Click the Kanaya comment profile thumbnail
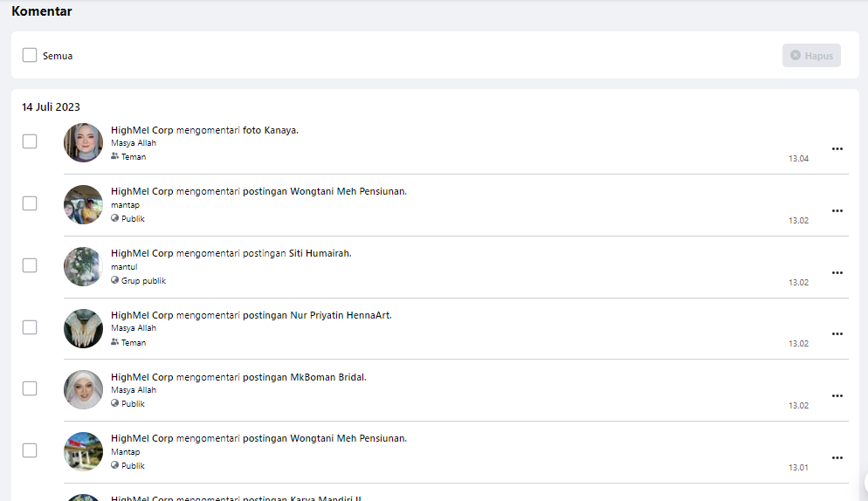 (83, 142)
